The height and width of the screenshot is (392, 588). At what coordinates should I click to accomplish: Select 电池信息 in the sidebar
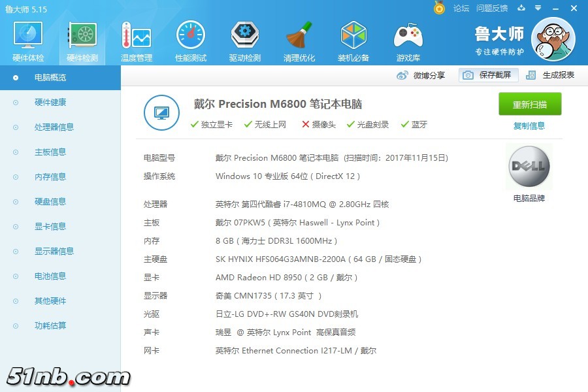[x=50, y=276]
